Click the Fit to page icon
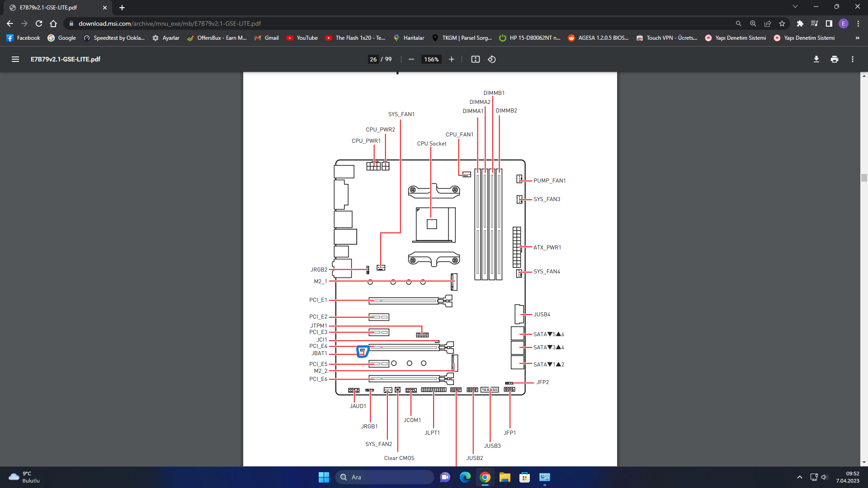Viewport: 868px width, 488px height. click(x=475, y=59)
